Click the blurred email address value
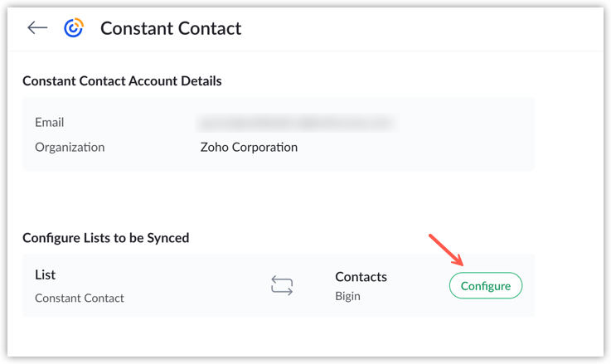Viewport: 611px width, 364px height. tap(295, 123)
